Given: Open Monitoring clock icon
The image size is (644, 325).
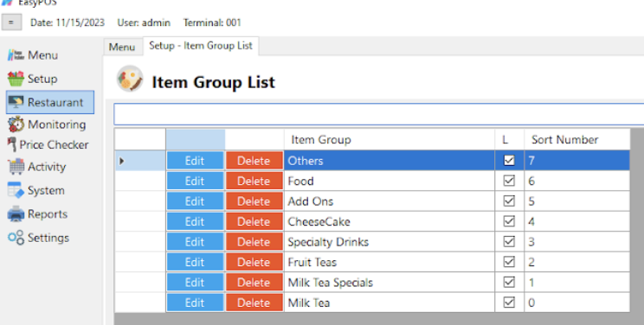Looking at the screenshot, I should tap(16, 124).
